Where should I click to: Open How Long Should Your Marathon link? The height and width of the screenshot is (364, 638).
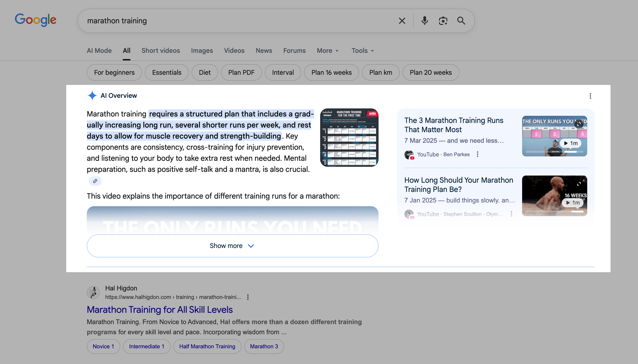(459, 185)
